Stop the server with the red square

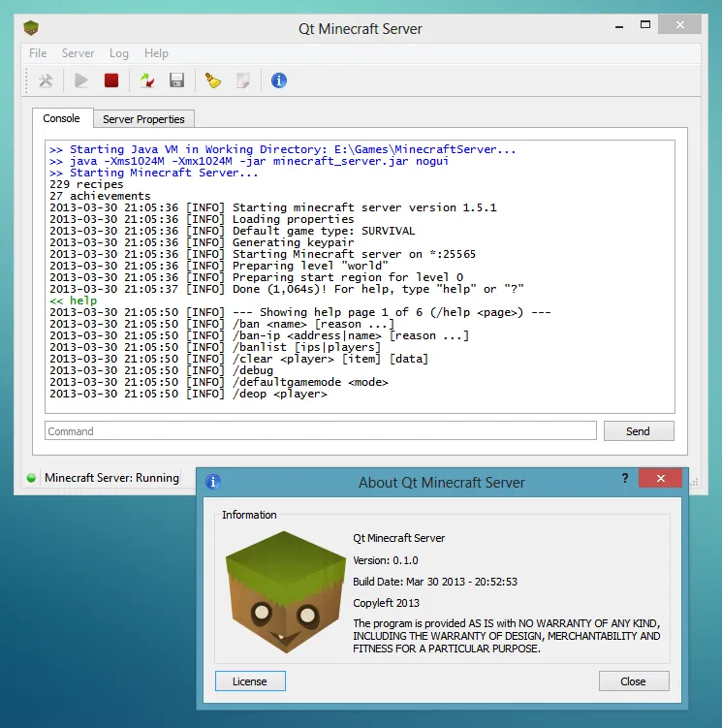point(111,80)
